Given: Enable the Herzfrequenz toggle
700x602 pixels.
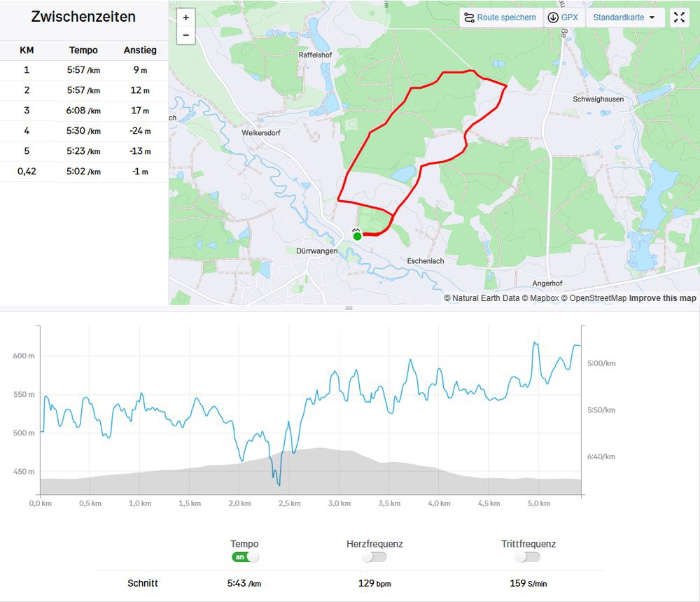Looking at the screenshot, I should (x=374, y=557).
